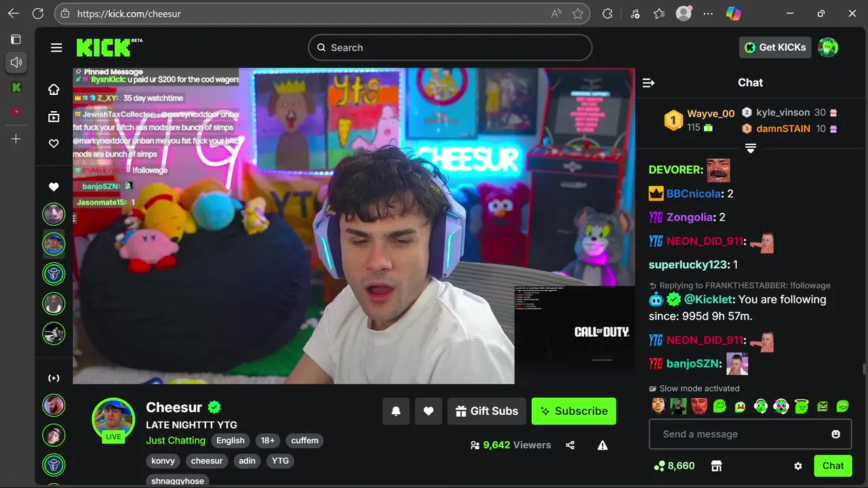This screenshot has width=868, height=488.
Task: Toggle follow heart for Cheesur
Action: coord(429,411)
